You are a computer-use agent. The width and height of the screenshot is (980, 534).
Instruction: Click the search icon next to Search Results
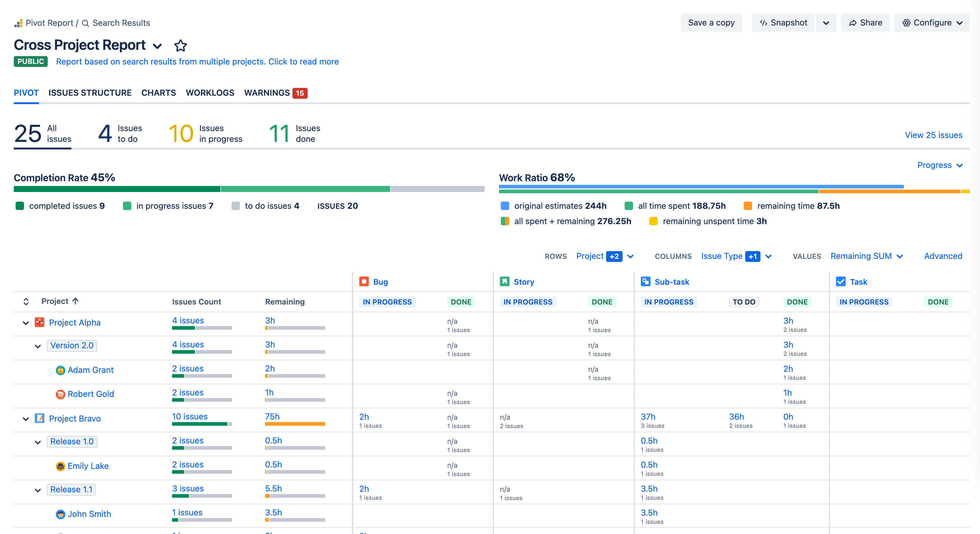[85, 22]
